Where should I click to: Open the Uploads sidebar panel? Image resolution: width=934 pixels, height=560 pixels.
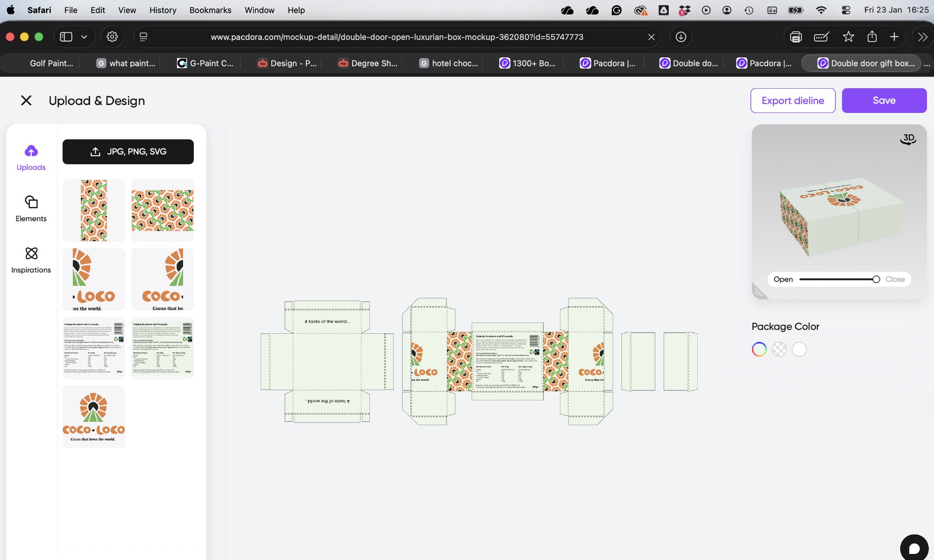tap(31, 158)
